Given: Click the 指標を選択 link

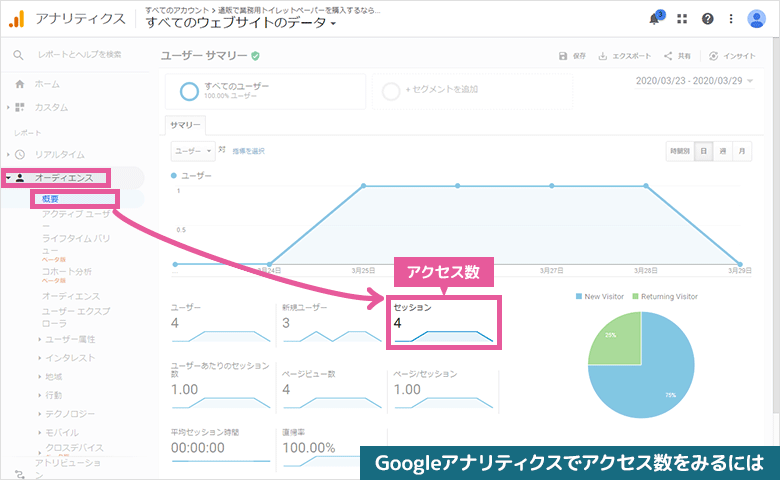Looking at the screenshot, I should click(x=249, y=151).
